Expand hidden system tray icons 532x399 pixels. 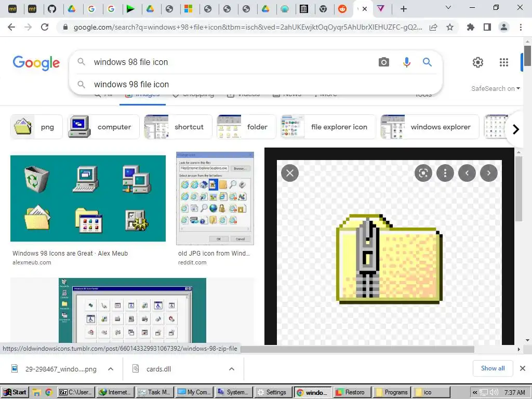(x=475, y=393)
